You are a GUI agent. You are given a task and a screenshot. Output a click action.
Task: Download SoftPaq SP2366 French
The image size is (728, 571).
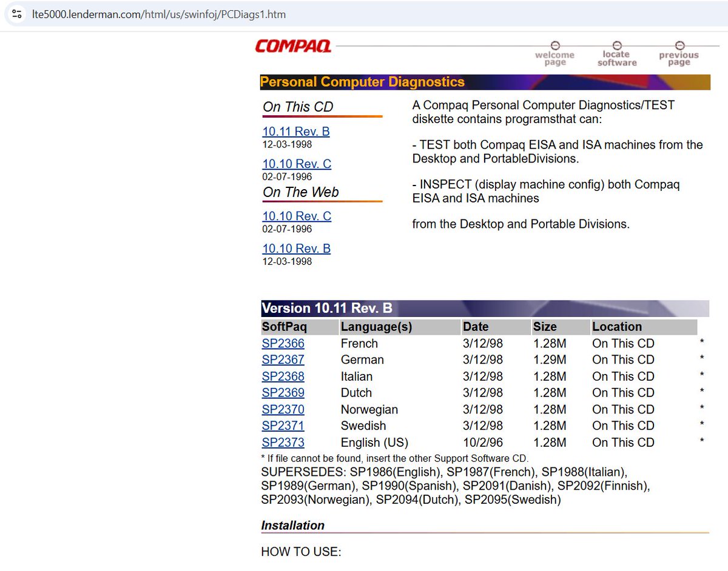pyautogui.click(x=283, y=343)
